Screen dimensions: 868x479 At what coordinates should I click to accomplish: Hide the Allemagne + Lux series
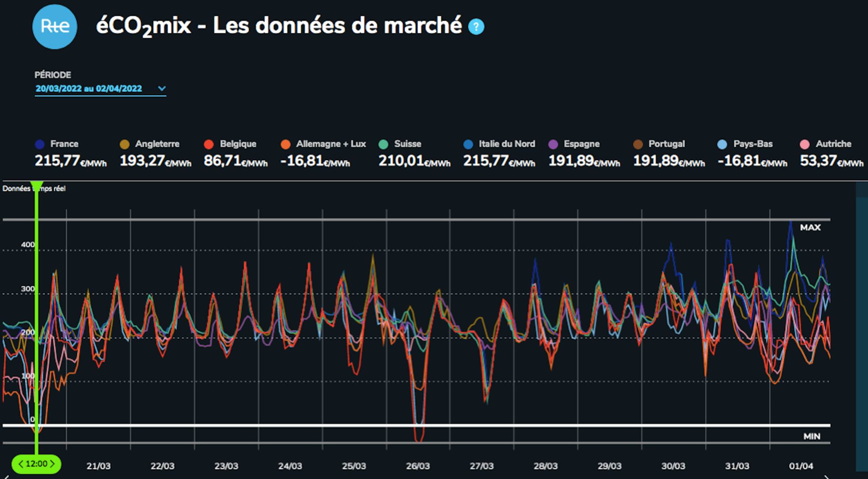285,144
